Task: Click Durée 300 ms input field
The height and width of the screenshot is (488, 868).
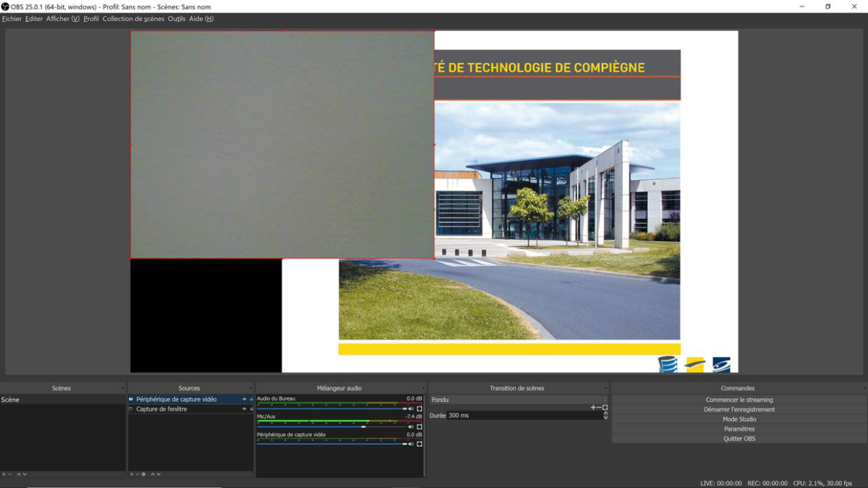Action: pyautogui.click(x=524, y=416)
